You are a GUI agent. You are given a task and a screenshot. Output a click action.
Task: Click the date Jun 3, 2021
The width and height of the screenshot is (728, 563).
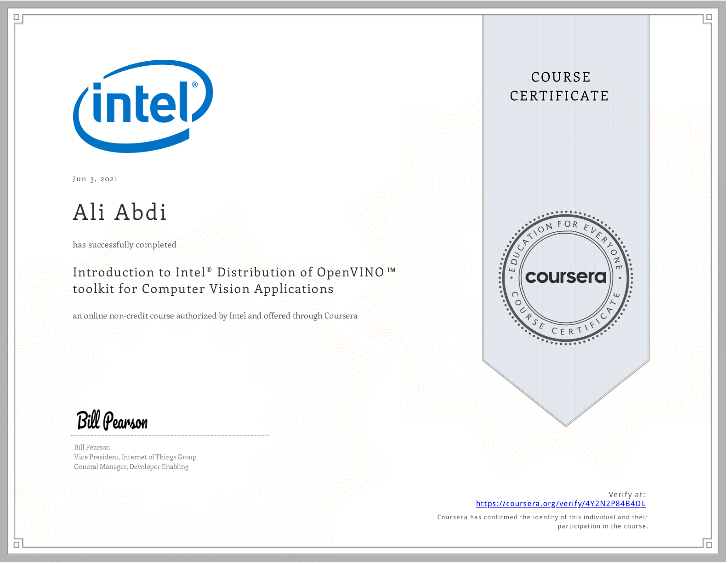click(x=95, y=179)
